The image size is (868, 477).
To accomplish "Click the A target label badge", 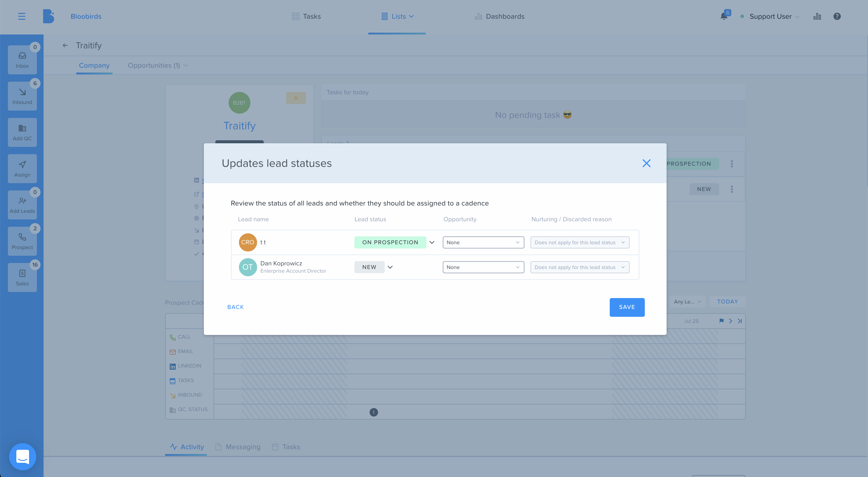I will [296, 98].
